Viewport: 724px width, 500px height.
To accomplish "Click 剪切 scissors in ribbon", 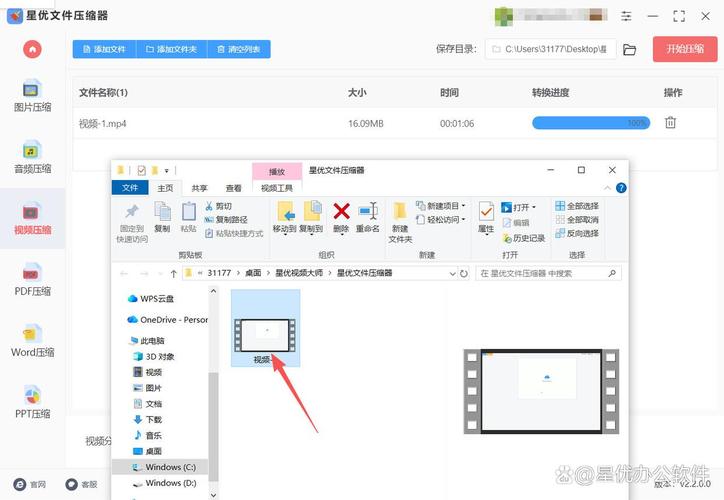I will (218, 206).
